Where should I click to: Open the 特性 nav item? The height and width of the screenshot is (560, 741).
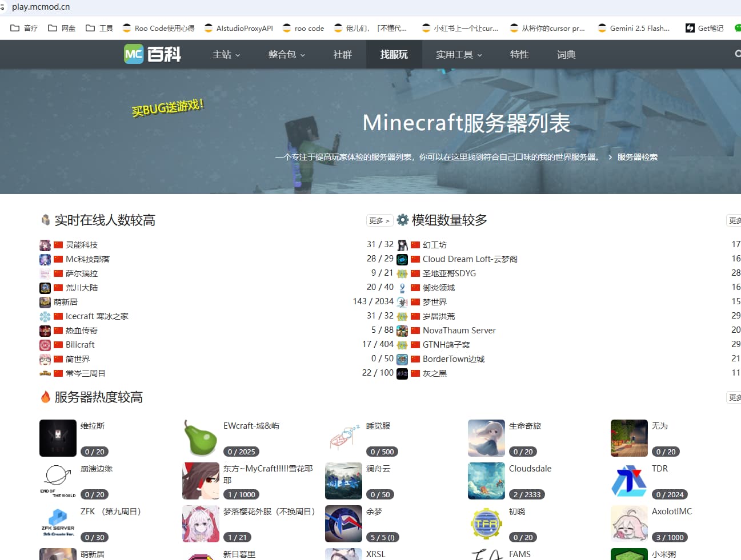click(x=519, y=54)
